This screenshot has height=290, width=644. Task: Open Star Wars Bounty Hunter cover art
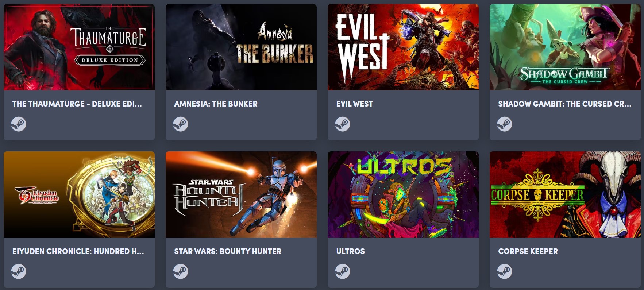(x=241, y=194)
